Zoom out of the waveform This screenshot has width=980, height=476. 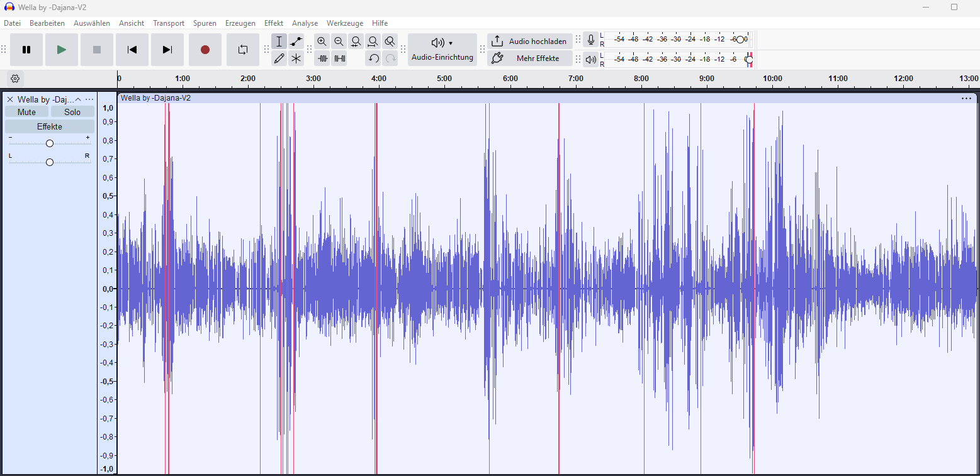[x=339, y=42]
